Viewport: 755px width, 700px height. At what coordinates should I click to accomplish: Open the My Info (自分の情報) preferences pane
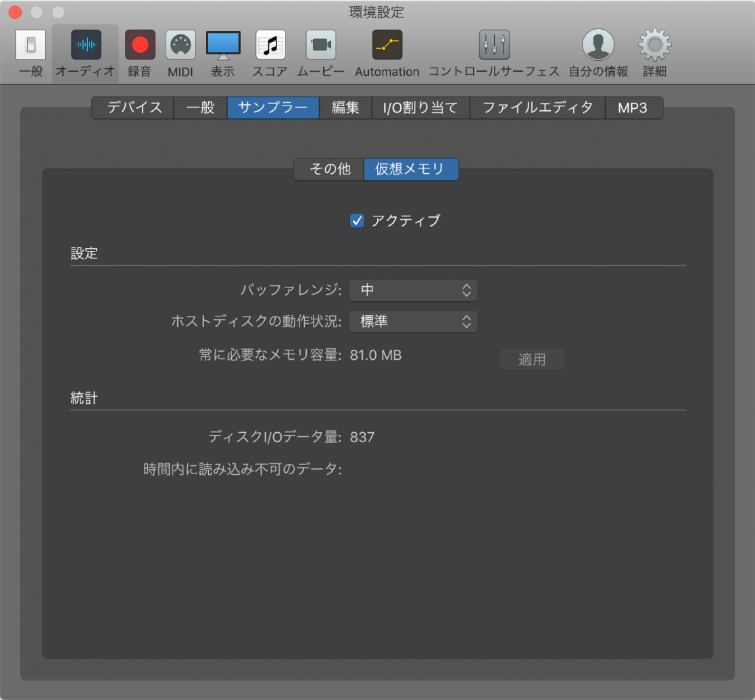tap(598, 53)
